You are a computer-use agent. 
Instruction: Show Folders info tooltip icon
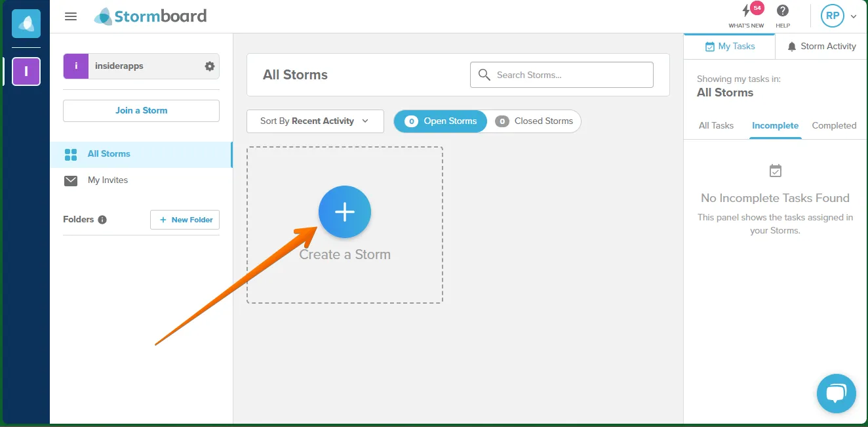[x=102, y=220]
